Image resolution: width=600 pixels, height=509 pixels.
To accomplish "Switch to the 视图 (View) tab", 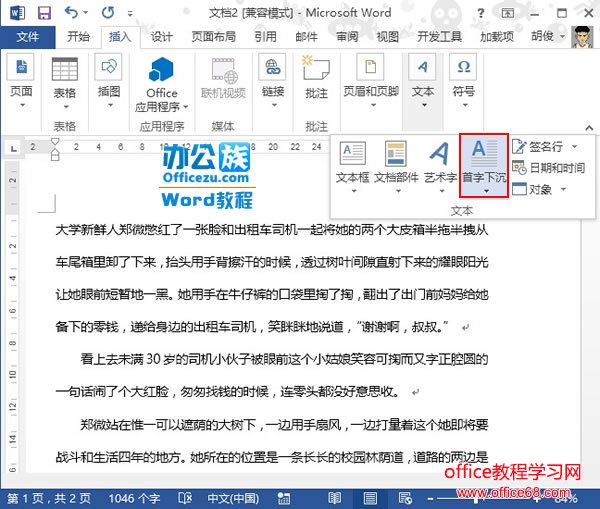I will [x=387, y=37].
